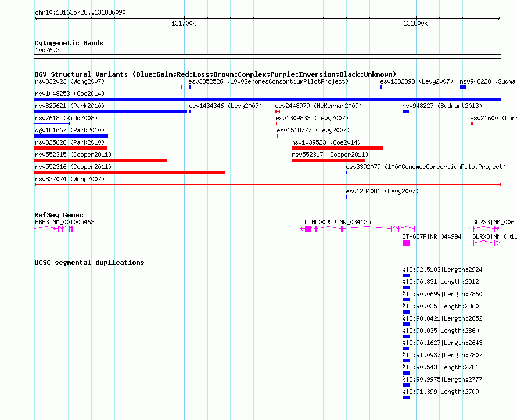Open the esv3392079 variant label
Screen dimensions: 517x420
coord(426,167)
